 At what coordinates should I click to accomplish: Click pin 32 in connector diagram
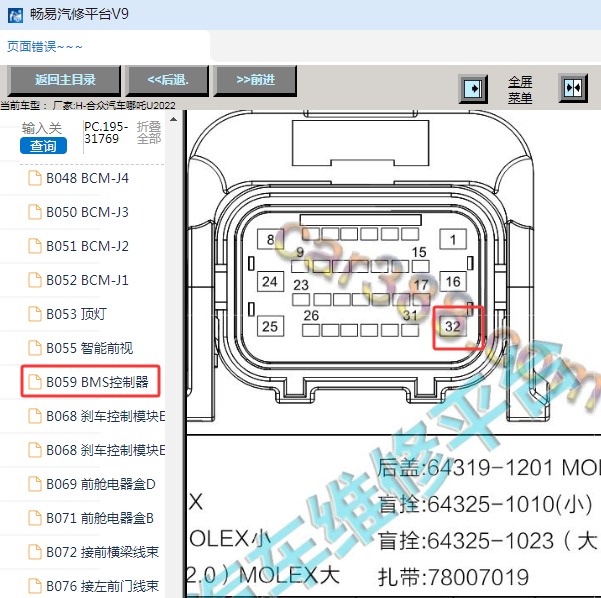click(453, 327)
